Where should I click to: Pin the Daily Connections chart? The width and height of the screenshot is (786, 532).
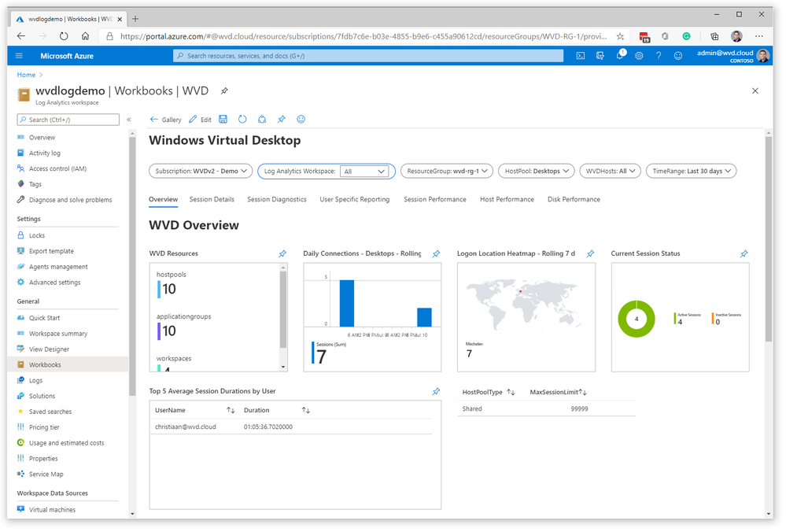tap(437, 253)
